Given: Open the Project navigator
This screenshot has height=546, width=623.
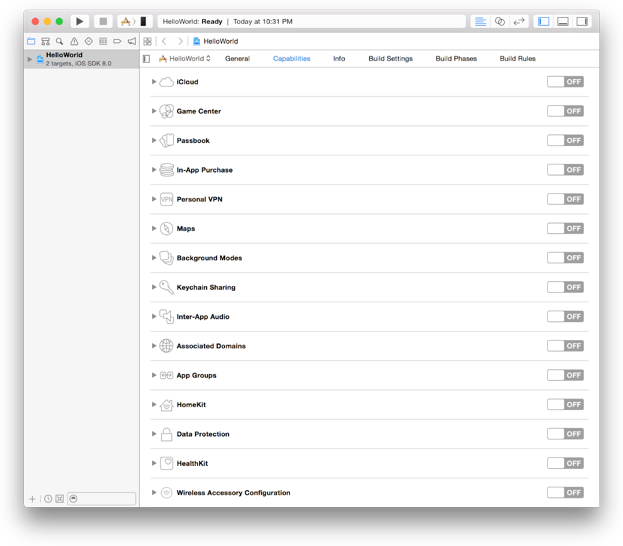Looking at the screenshot, I should pos(31,41).
